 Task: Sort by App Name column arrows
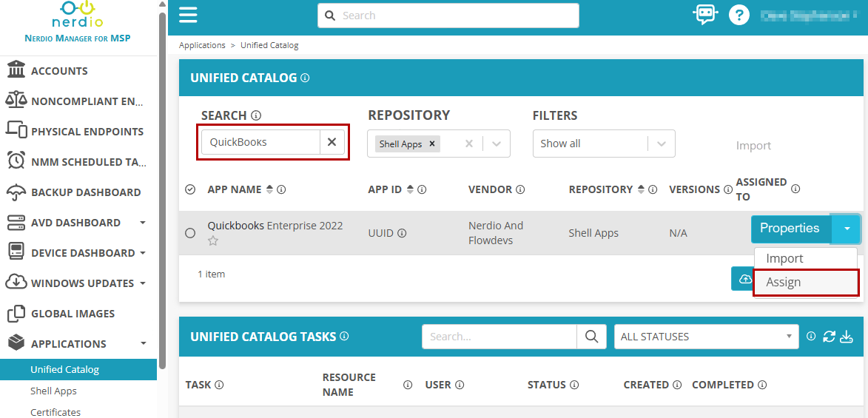269,189
